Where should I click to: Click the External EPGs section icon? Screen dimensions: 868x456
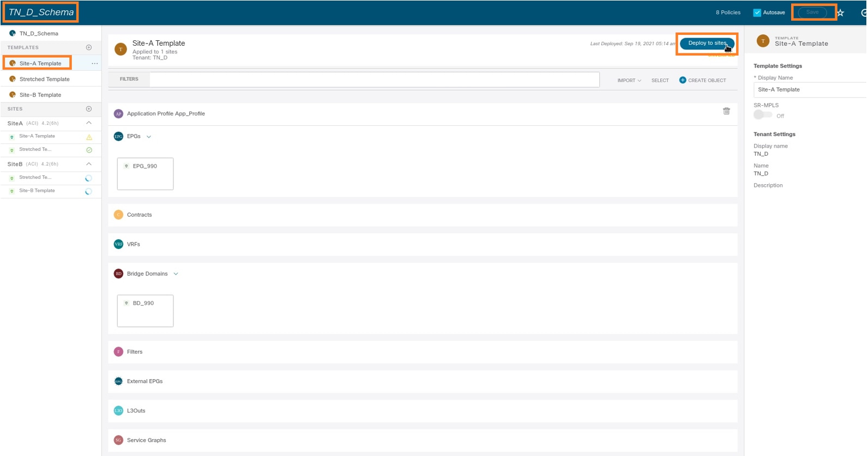click(118, 381)
